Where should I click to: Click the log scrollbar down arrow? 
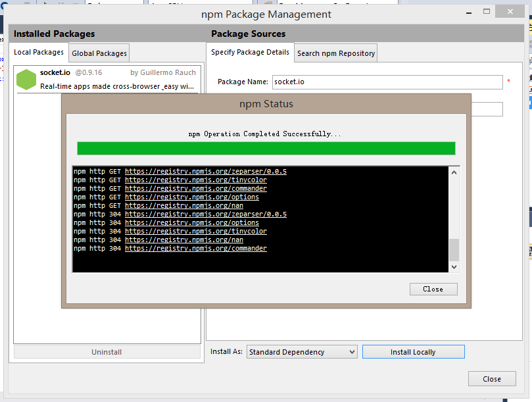point(453,266)
